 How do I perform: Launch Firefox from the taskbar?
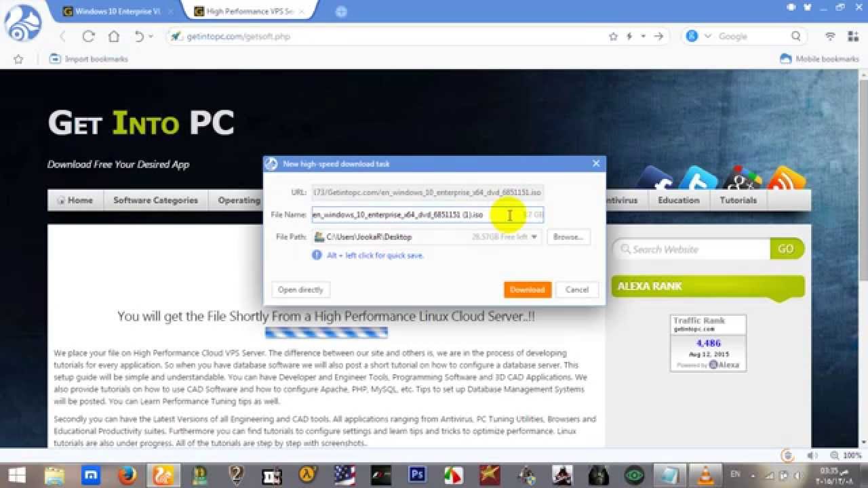coord(127,475)
